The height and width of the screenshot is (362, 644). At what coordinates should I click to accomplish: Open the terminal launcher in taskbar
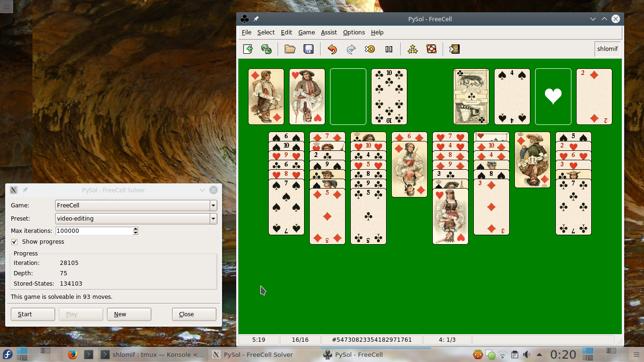point(88,354)
